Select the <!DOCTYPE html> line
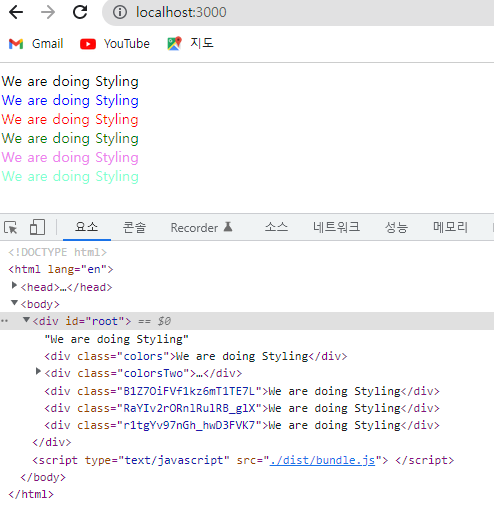Image resolution: width=494 pixels, height=523 pixels. click(x=57, y=252)
